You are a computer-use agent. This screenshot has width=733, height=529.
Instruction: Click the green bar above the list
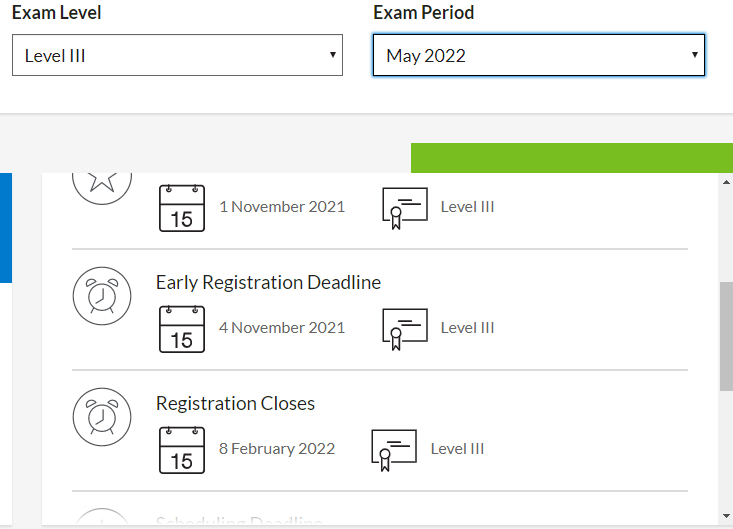pos(571,158)
